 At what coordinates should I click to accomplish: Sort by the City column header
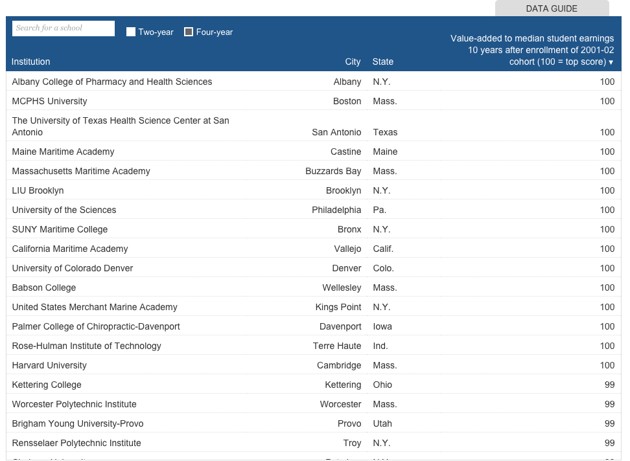tap(353, 61)
